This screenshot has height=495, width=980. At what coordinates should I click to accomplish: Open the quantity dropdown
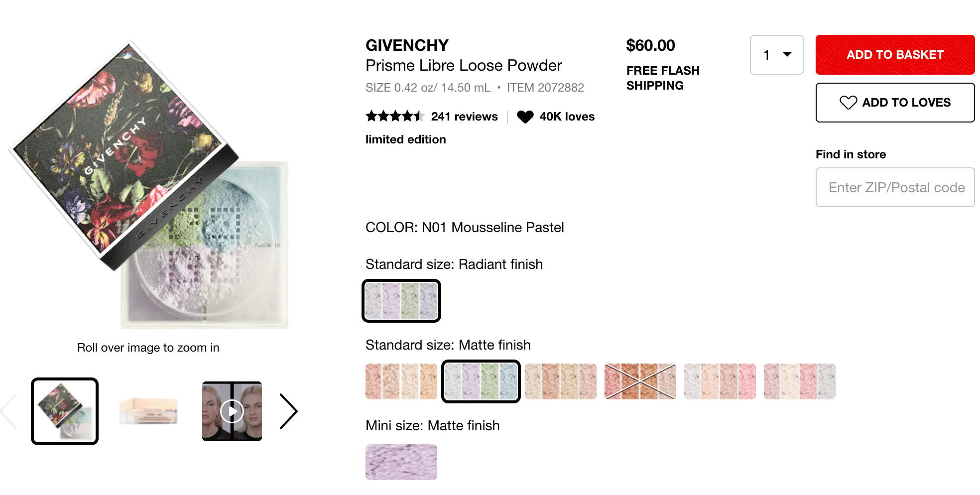(776, 55)
